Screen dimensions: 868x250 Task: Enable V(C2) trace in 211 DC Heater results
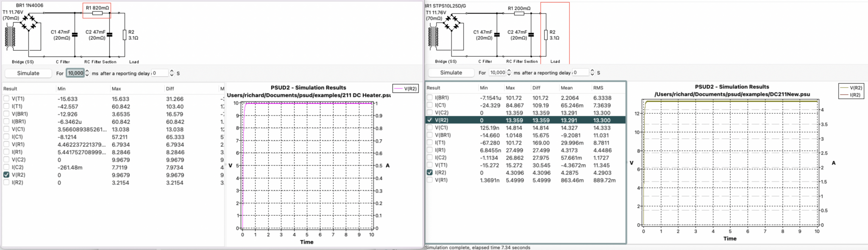click(x=6, y=159)
